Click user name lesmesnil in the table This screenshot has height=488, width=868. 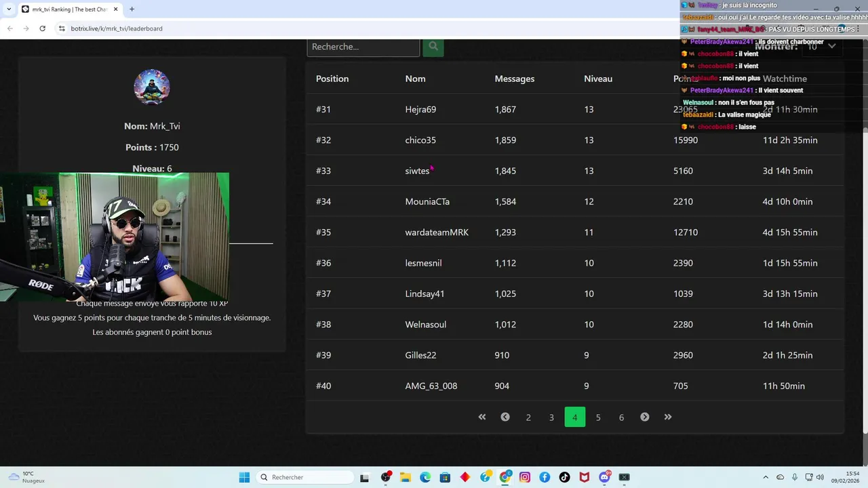pos(423,263)
